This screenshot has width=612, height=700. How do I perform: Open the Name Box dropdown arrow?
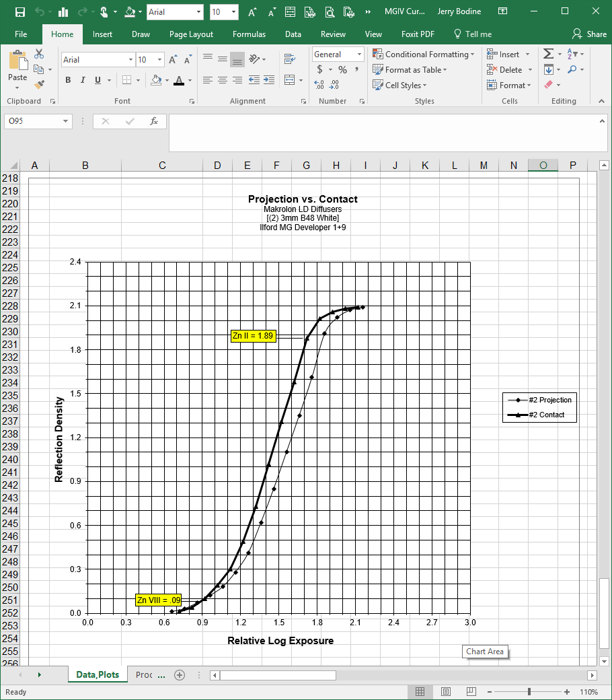click(65, 122)
